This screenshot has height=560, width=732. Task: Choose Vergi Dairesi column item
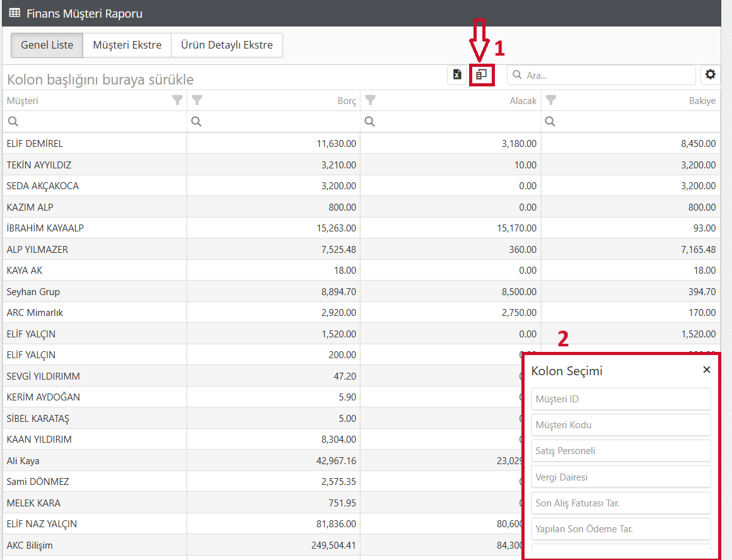click(620, 477)
